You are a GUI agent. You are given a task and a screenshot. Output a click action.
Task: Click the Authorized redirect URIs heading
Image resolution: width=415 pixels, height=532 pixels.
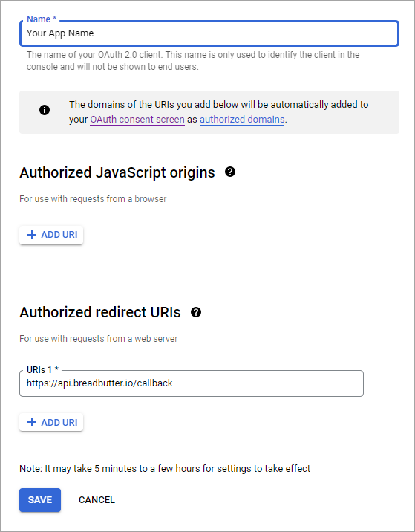point(100,312)
